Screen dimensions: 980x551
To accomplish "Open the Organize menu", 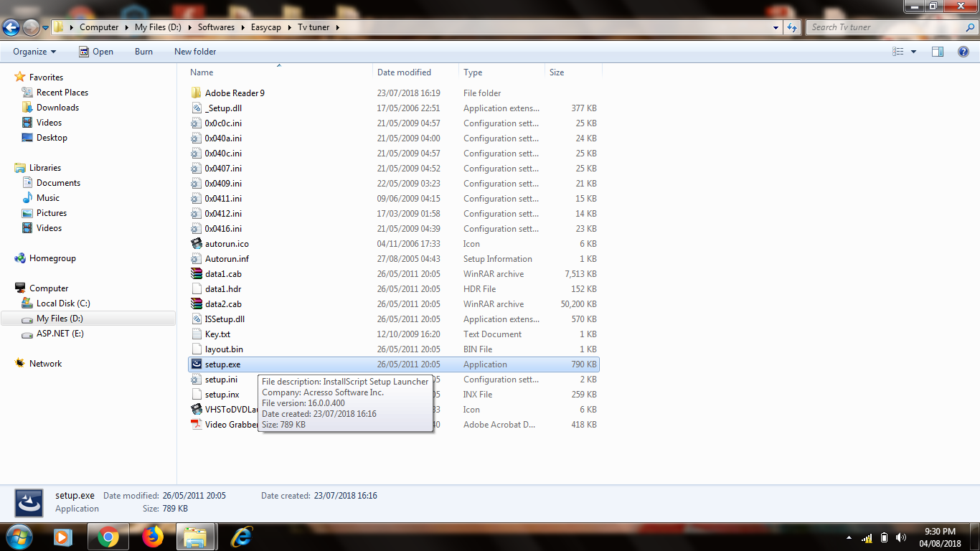I will pos(34,52).
